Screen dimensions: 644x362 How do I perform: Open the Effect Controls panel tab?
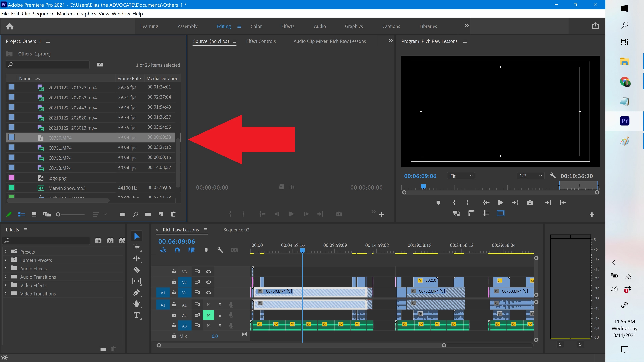click(261, 41)
